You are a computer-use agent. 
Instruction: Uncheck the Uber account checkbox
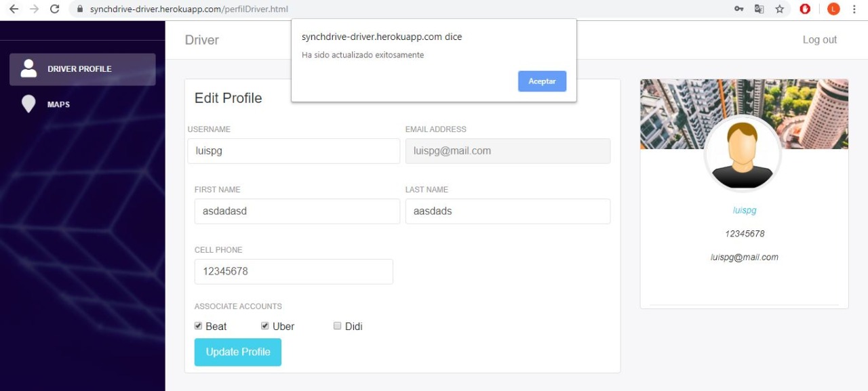266,326
